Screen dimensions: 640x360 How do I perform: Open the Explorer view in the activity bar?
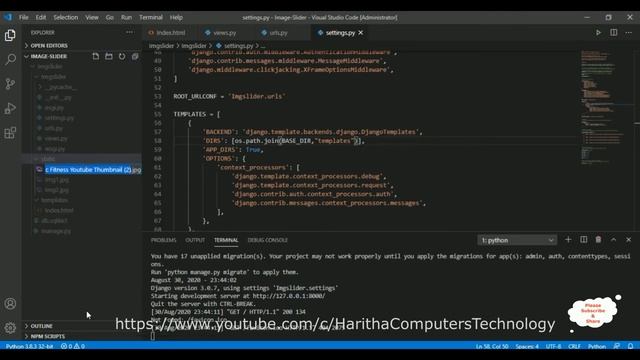click(10, 36)
